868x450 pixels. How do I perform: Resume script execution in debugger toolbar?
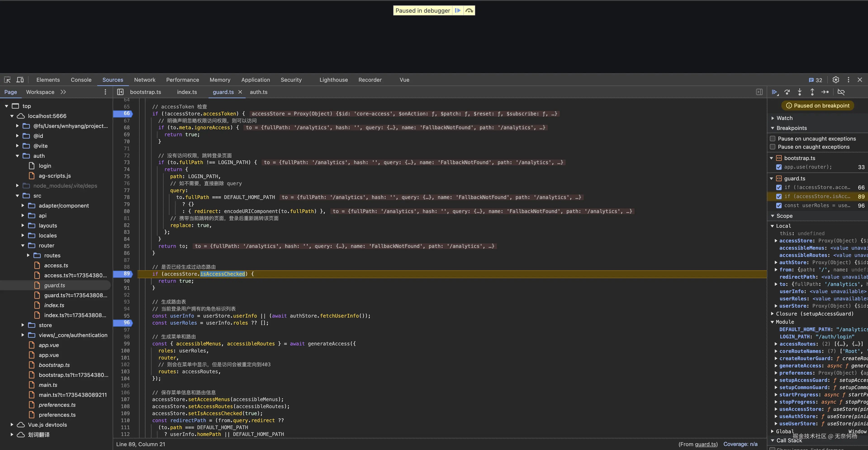pos(774,92)
